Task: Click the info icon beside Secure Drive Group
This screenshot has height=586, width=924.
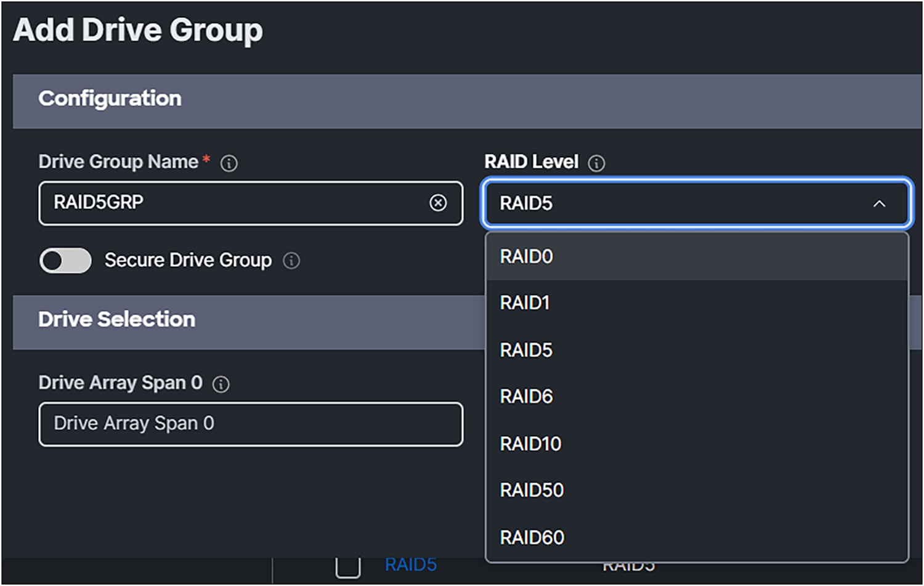Action: coord(292,261)
